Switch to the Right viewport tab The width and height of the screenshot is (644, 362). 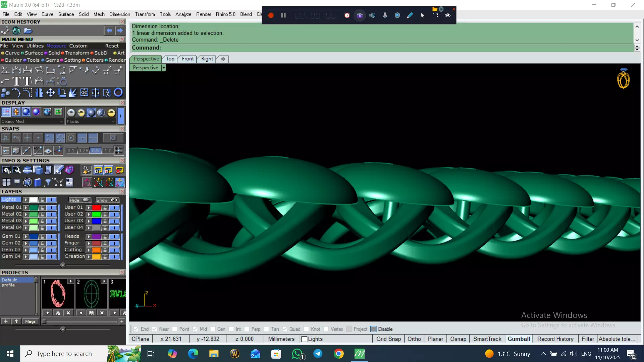pos(207,59)
